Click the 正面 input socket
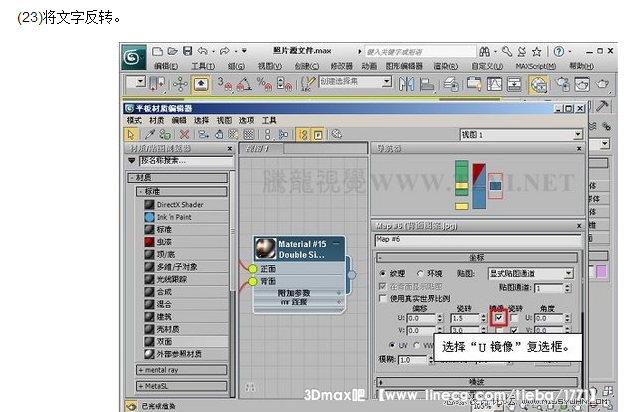The width and height of the screenshot is (625, 412). pos(252,269)
